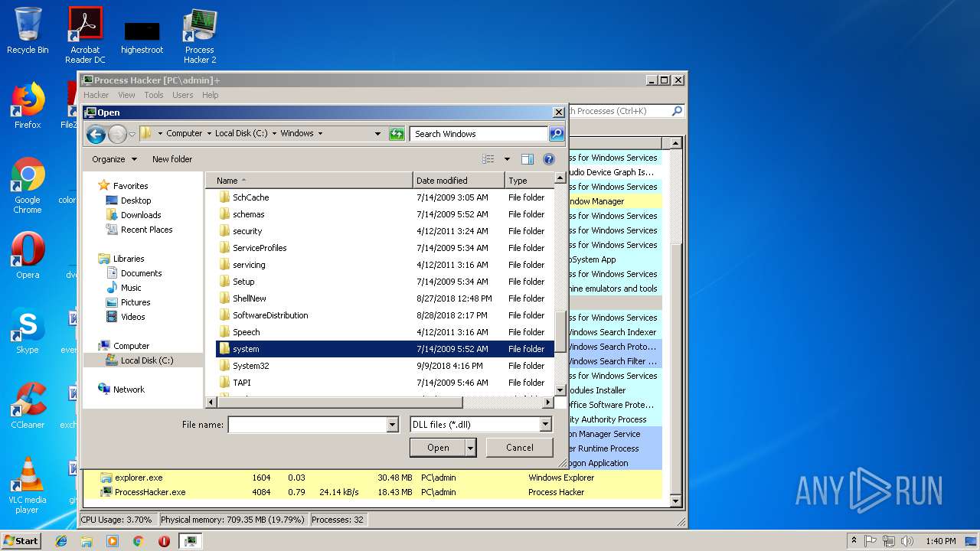The height and width of the screenshot is (551, 980).
Task: Click media player taskbar icon
Action: [x=113, y=541]
